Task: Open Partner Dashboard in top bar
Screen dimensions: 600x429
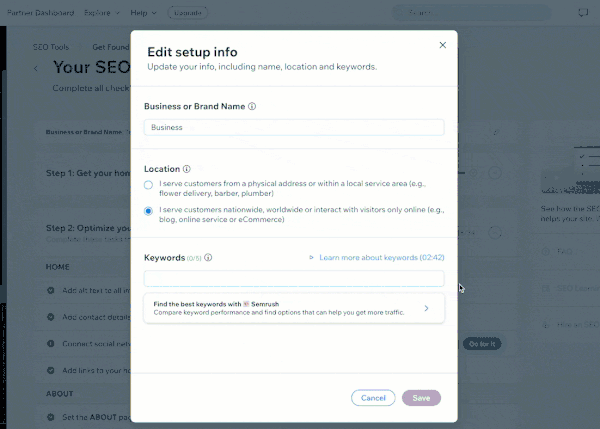Action: pyautogui.click(x=41, y=13)
